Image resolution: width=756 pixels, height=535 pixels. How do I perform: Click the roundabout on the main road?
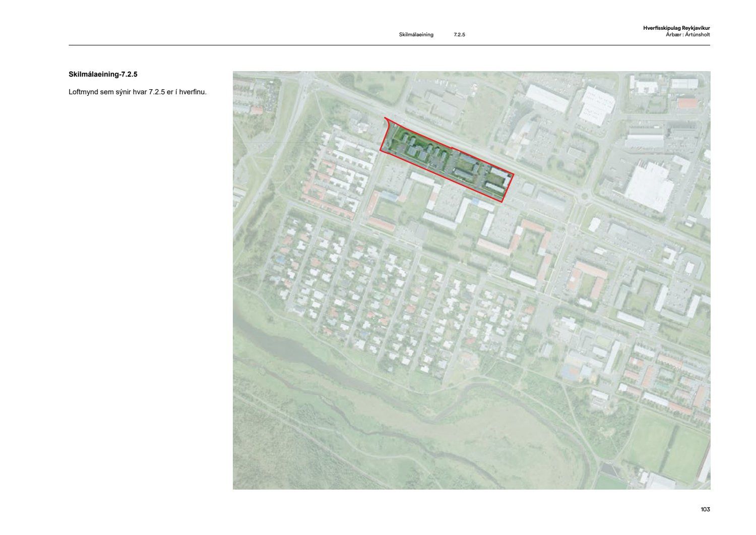[x=585, y=196]
